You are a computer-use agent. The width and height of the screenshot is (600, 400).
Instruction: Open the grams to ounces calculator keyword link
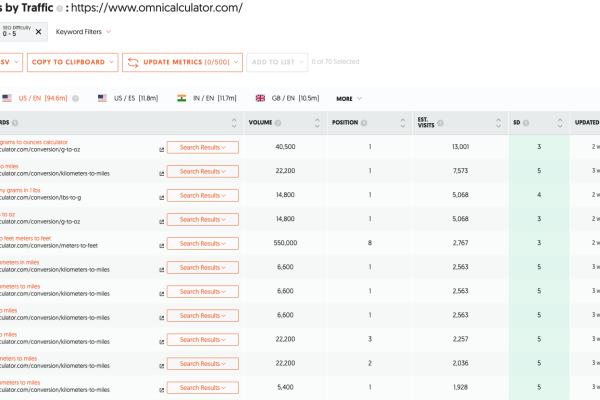point(34,142)
